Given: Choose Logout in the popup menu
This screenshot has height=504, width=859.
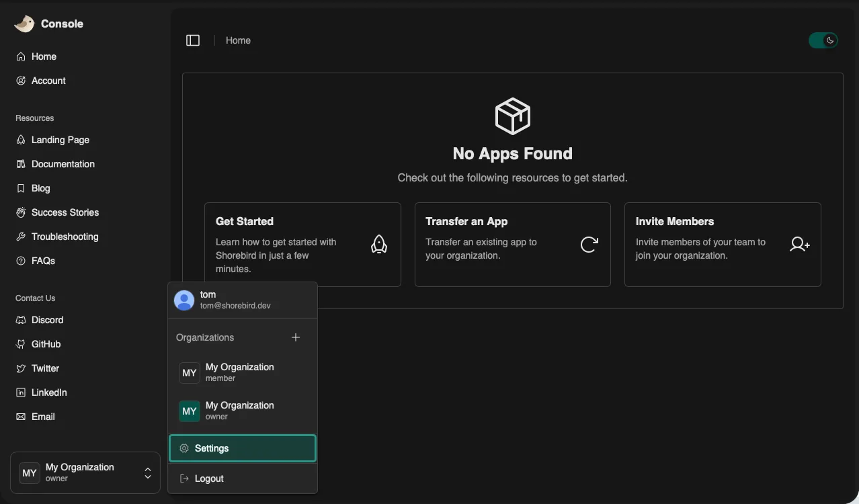Looking at the screenshot, I should tap(209, 478).
